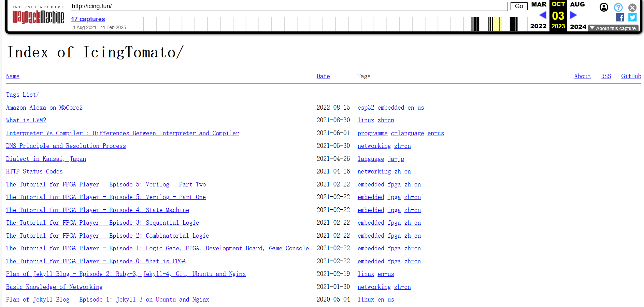Open the RSS feed link
644x307 pixels.
606,76
